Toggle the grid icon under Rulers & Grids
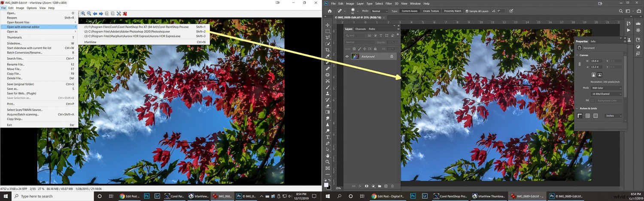 point(587,116)
